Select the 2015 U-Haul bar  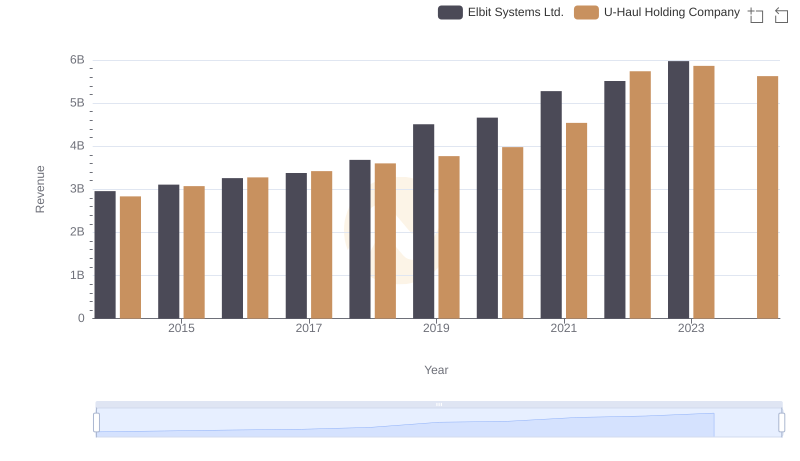[194, 252]
